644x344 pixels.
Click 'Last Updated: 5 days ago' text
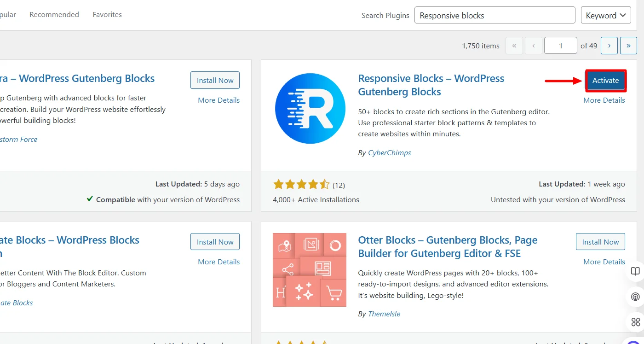(x=197, y=184)
